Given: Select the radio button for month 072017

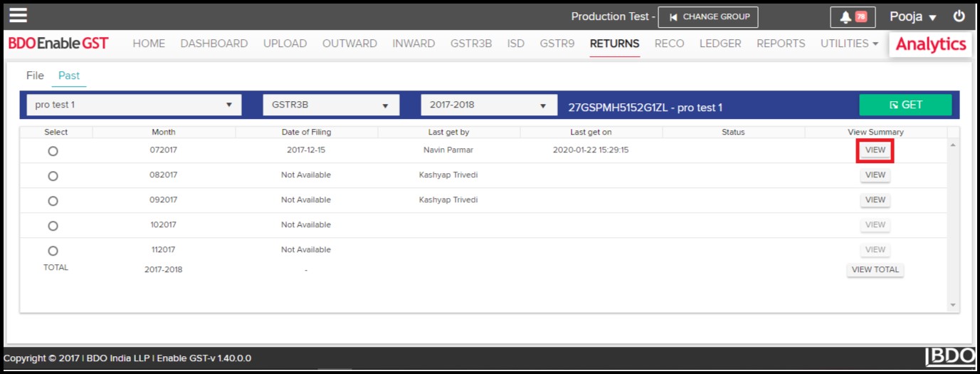Looking at the screenshot, I should pyautogui.click(x=53, y=151).
